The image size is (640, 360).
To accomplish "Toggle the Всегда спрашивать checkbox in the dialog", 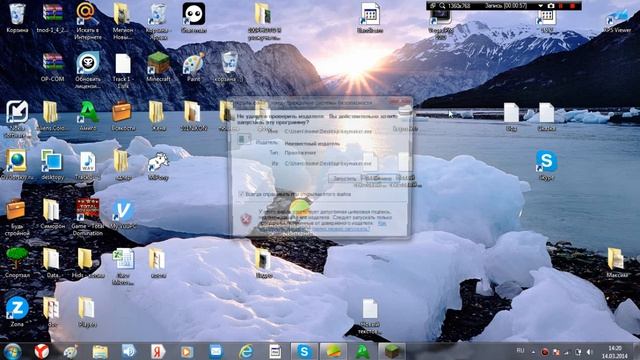I will 241,194.
